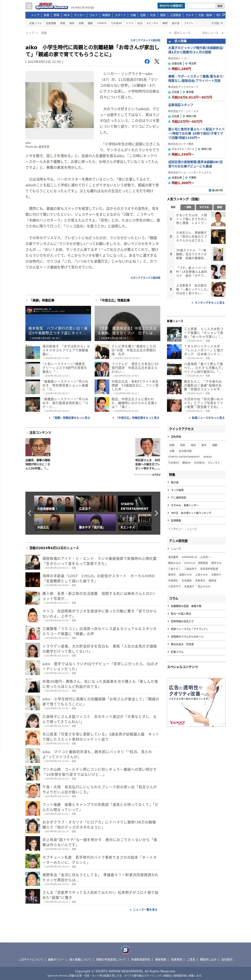Focus the site search input field

pos(201,6)
